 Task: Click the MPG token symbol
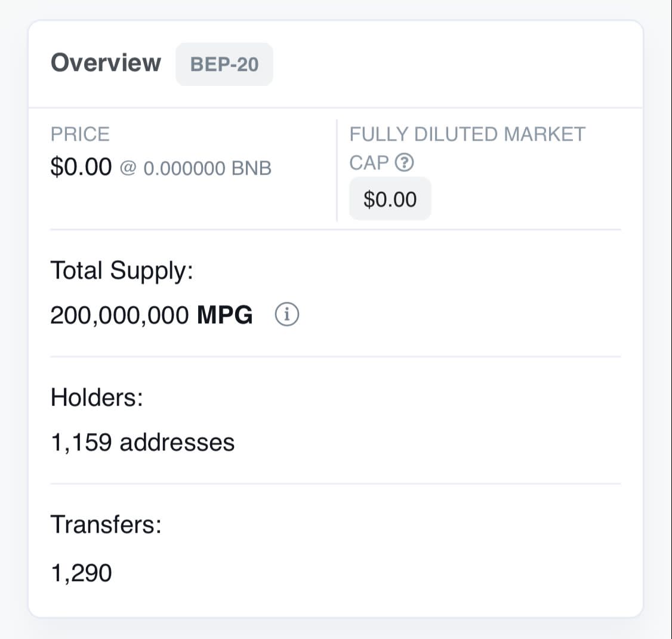(224, 315)
